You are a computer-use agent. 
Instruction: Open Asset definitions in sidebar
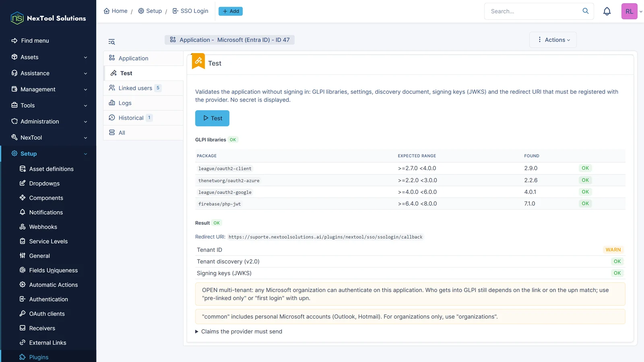click(x=47, y=169)
